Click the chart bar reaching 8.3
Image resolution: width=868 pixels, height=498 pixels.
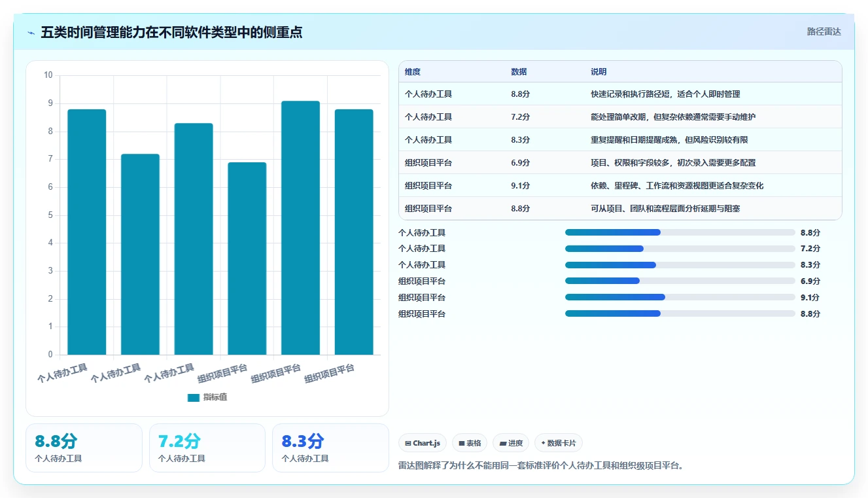coord(194,239)
